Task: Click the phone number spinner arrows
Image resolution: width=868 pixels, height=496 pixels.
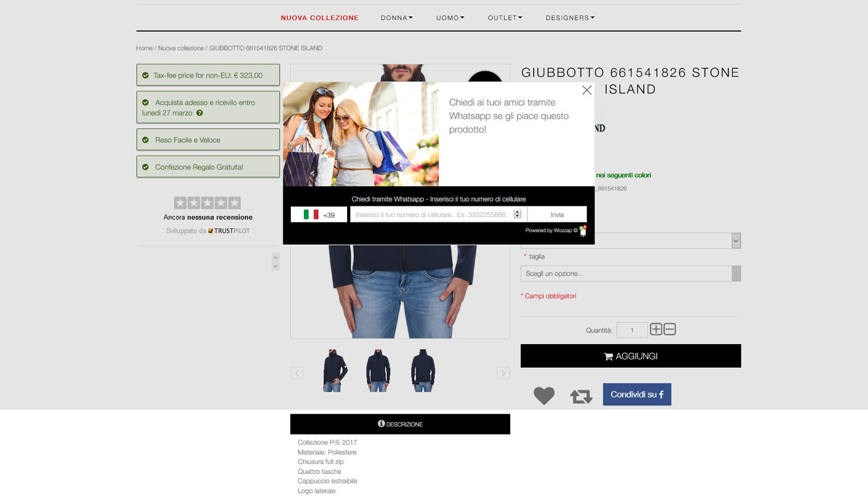Action: pos(518,215)
